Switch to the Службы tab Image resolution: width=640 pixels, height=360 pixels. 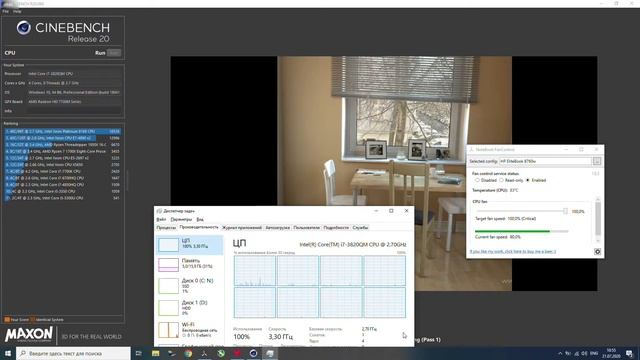click(x=360, y=228)
